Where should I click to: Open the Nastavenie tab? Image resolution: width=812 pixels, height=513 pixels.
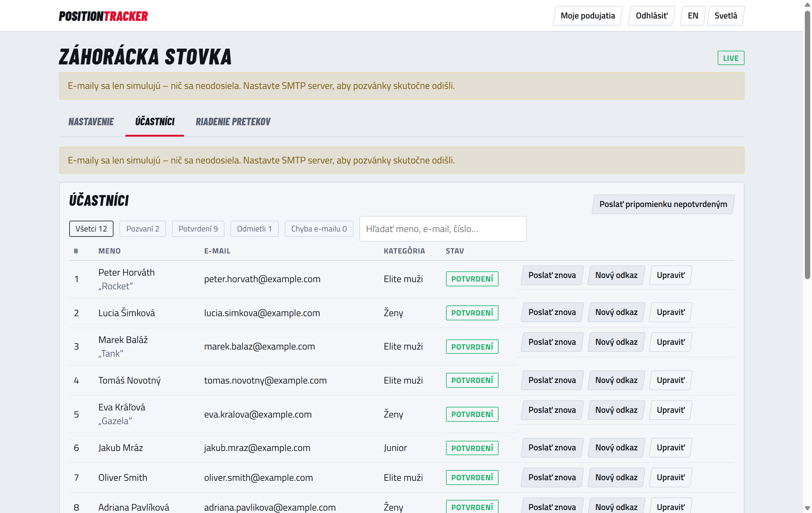pyautogui.click(x=91, y=122)
